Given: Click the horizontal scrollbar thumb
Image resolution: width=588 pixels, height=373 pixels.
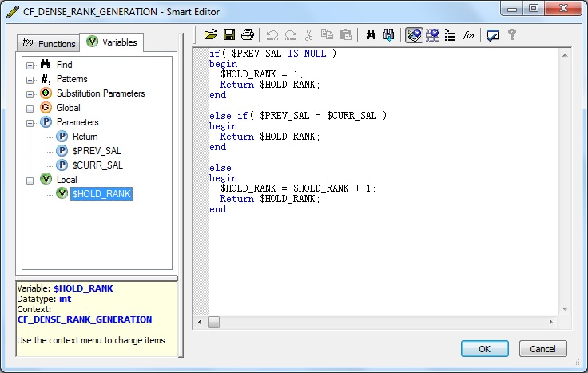Looking at the screenshot, I should click(214, 322).
